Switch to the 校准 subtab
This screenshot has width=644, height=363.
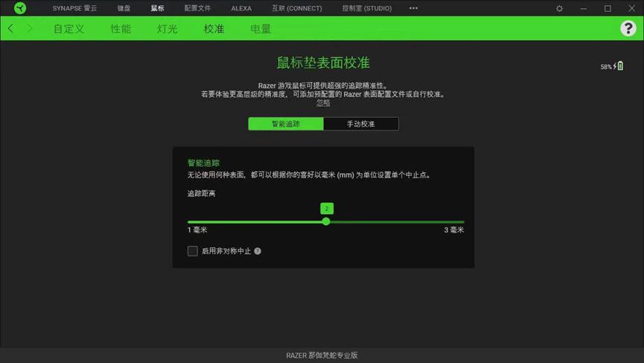click(214, 29)
